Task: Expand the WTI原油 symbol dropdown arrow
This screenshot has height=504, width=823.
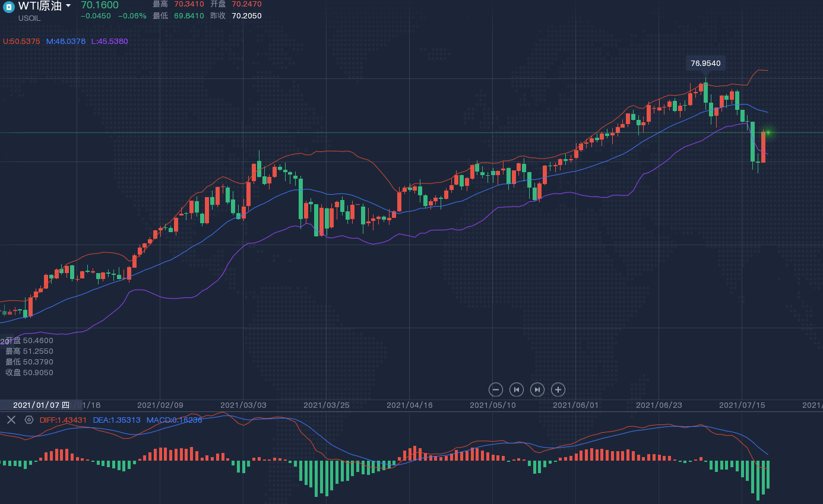Action: click(68, 6)
